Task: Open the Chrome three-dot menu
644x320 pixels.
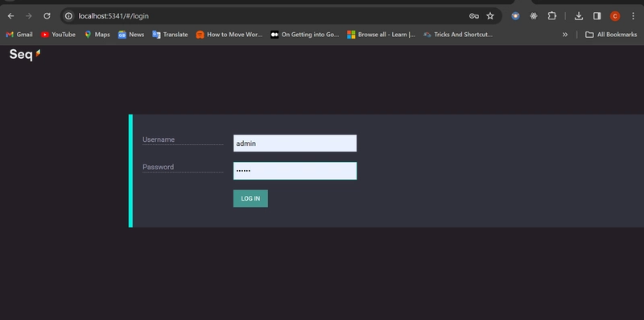Action: pyautogui.click(x=633, y=16)
